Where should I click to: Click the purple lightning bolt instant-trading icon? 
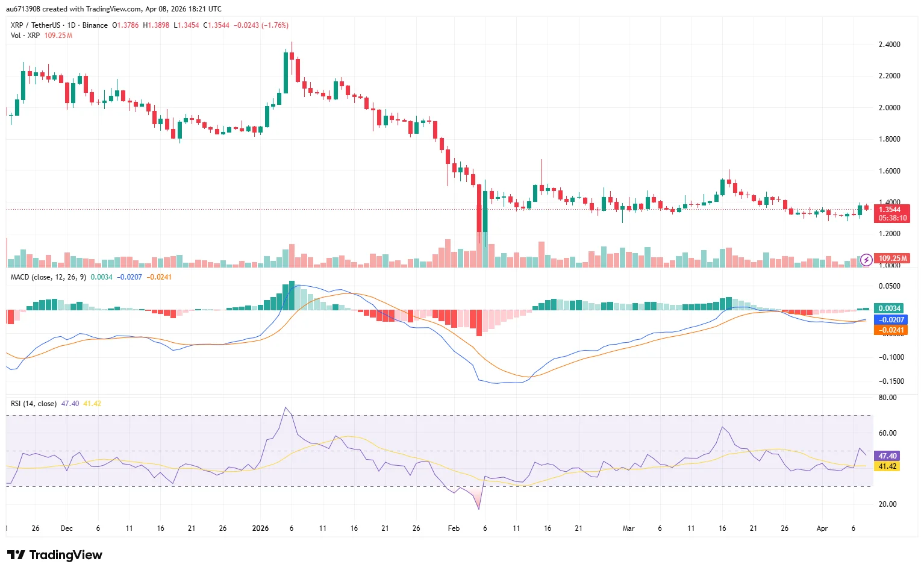click(x=866, y=259)
